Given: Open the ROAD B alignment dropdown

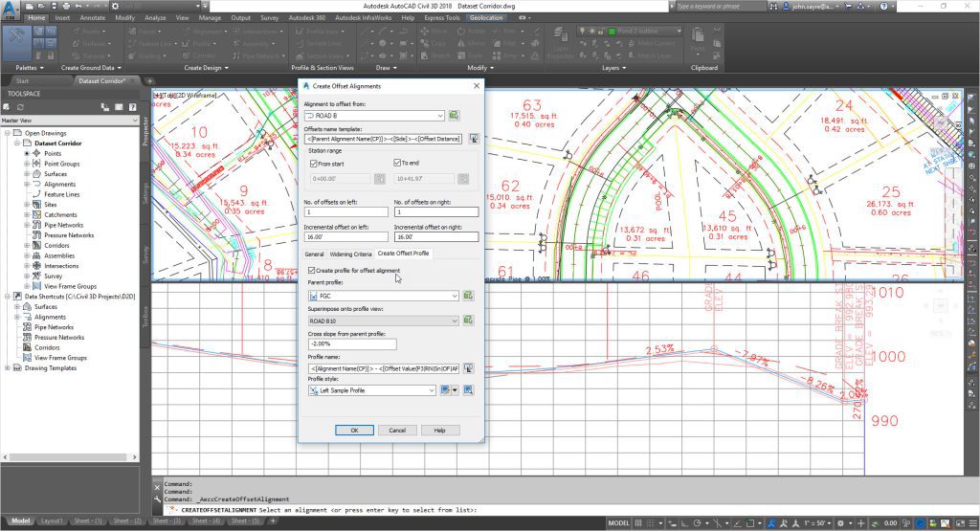Looking at the screenshot, I should pos(440,116).
